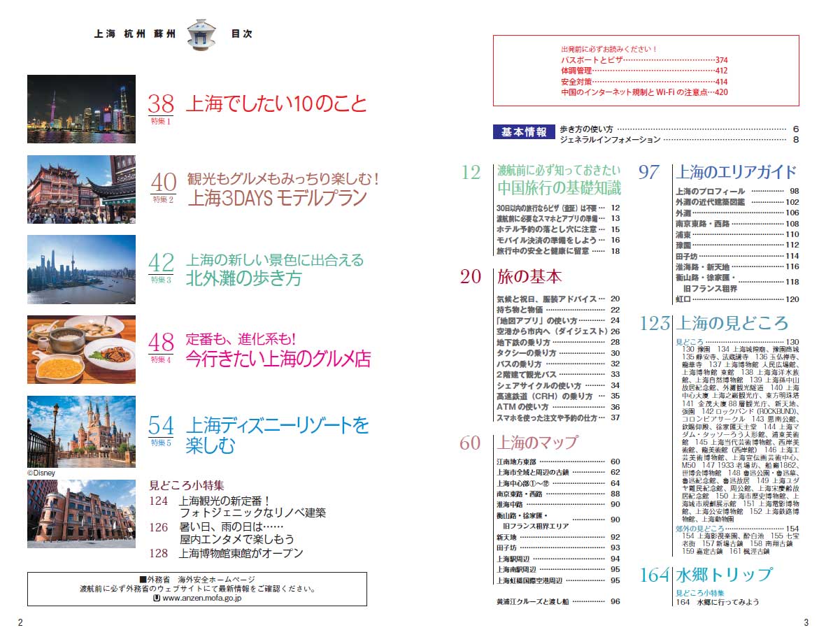Open the Shanghai night skyline photo
Screen dimensions: 826x644
(81, 109)
